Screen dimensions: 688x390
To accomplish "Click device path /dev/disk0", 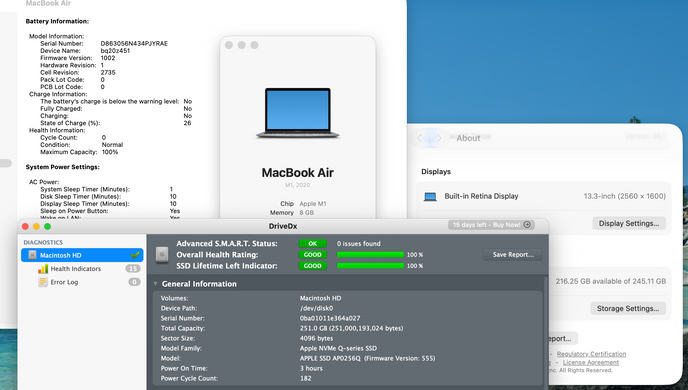I will click(316, 308).
